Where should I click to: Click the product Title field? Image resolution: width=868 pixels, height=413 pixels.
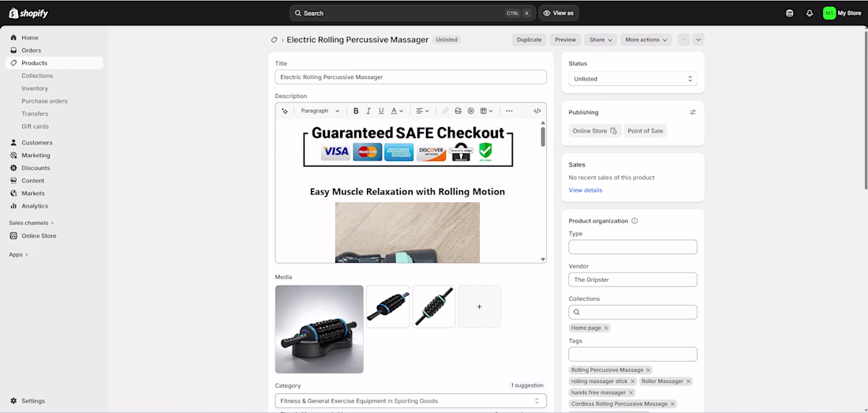click(411, 77)
